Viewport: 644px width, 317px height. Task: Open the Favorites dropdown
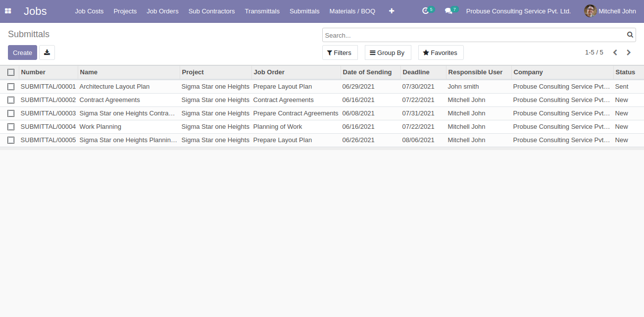click(x=441, y=53)
